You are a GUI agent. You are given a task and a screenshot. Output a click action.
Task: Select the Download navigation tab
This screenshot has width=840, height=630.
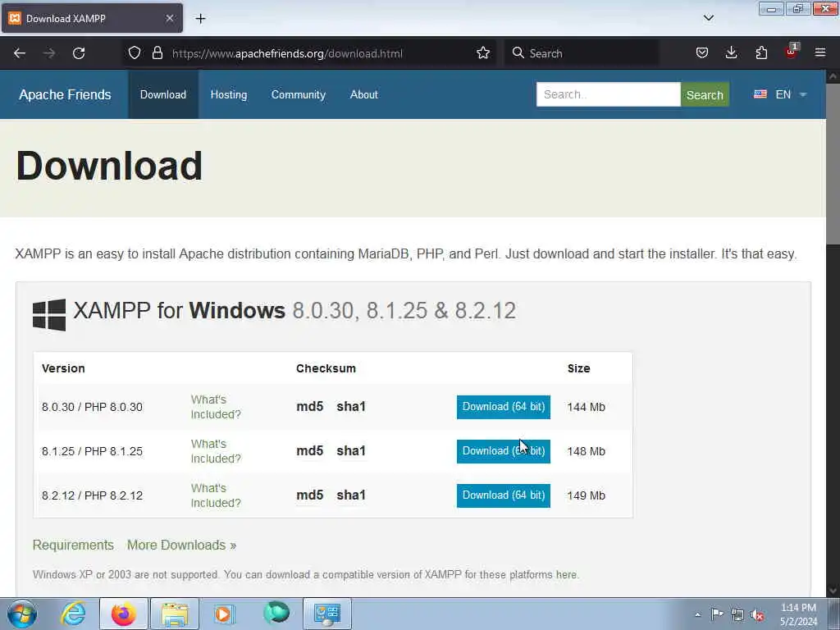pyautogui.click(x=163, y=94)
